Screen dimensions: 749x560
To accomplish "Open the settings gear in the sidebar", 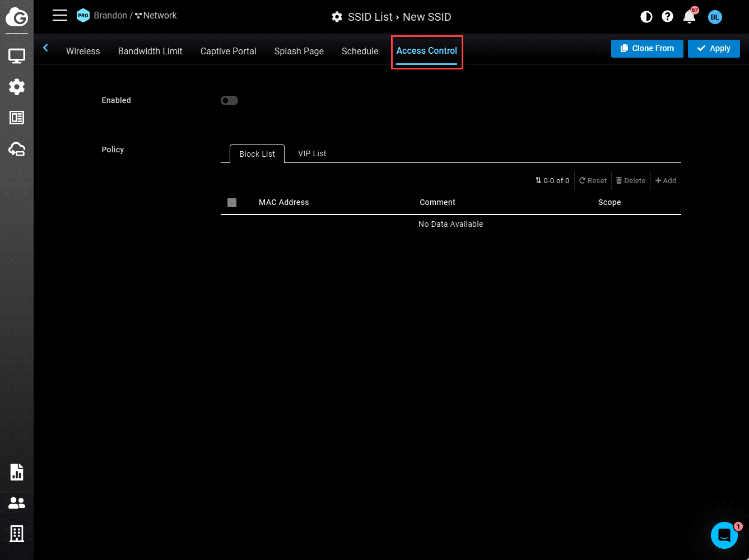I will coord(17,87).
